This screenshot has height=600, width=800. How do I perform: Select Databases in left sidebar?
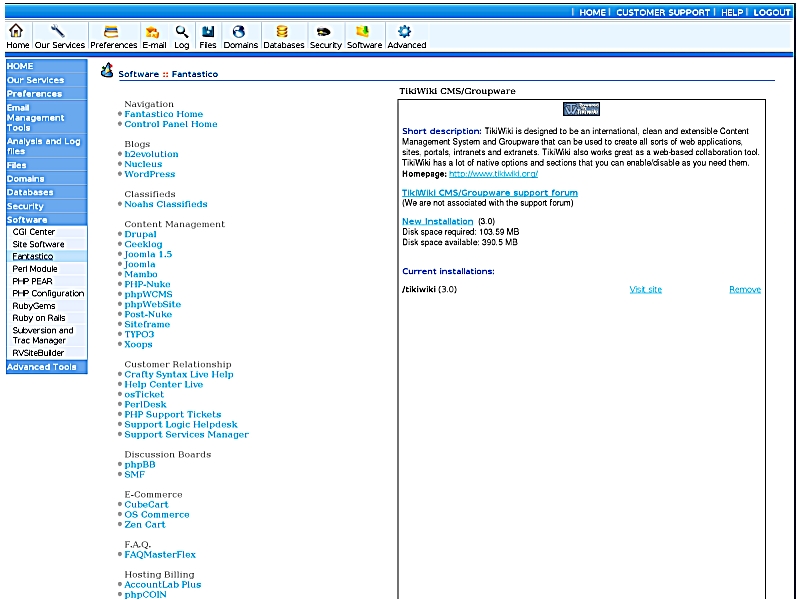pos(46,192)
